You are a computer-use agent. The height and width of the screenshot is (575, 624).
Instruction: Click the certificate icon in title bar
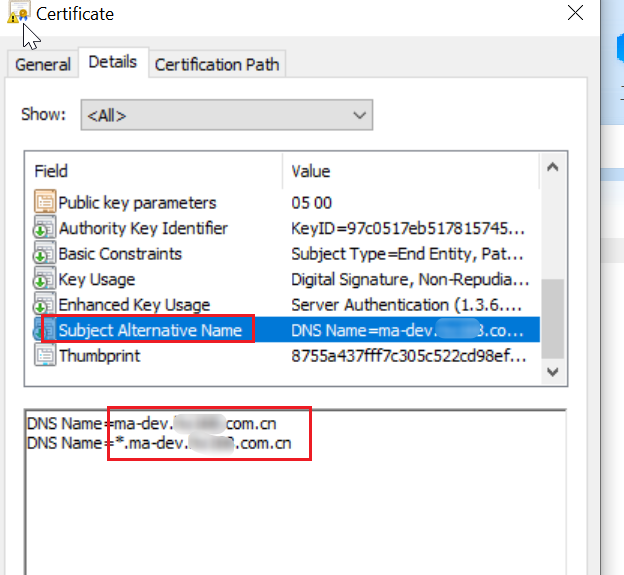(19, 13)
